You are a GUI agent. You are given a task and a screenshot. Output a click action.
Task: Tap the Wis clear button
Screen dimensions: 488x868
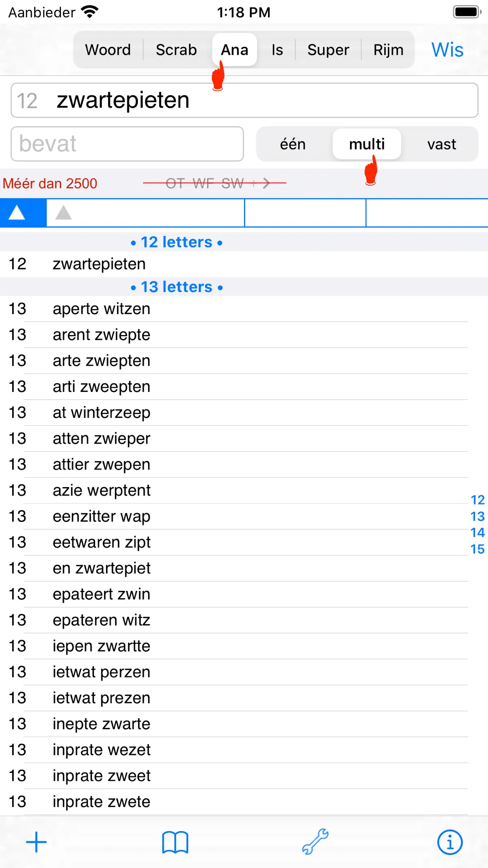(447, 50)
